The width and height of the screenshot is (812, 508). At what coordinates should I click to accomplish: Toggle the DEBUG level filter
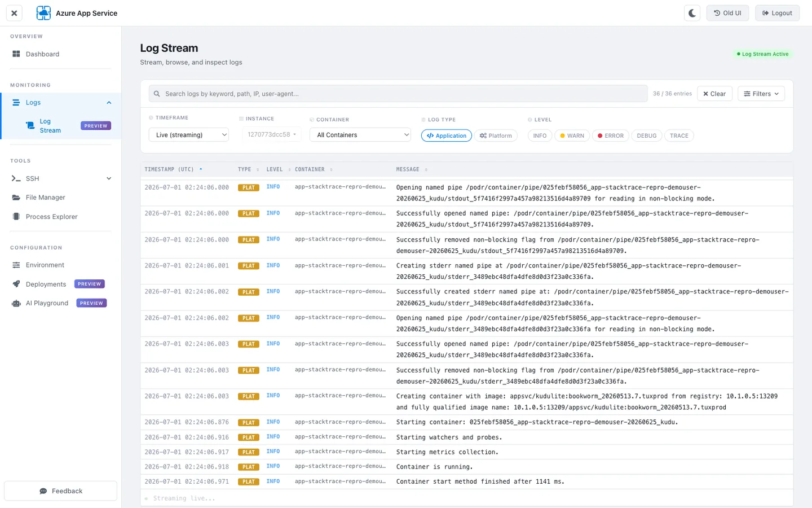click(x=646, y=135)
